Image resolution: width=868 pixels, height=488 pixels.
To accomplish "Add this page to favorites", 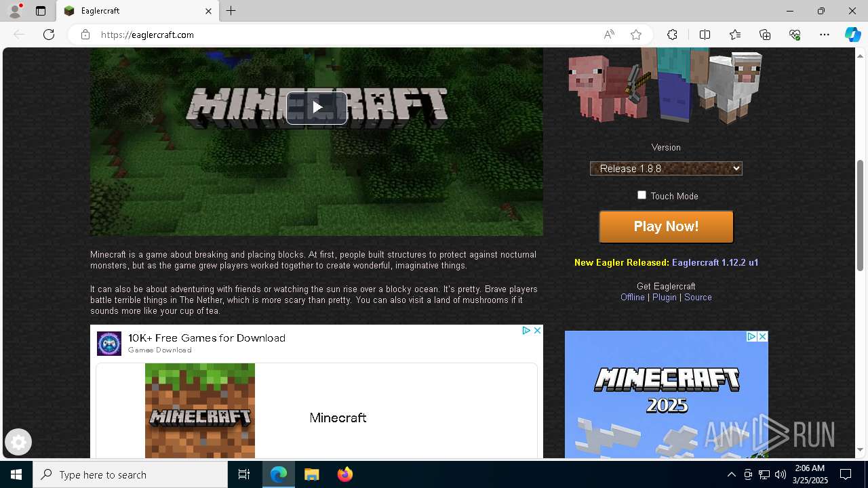I will [636, 35].
